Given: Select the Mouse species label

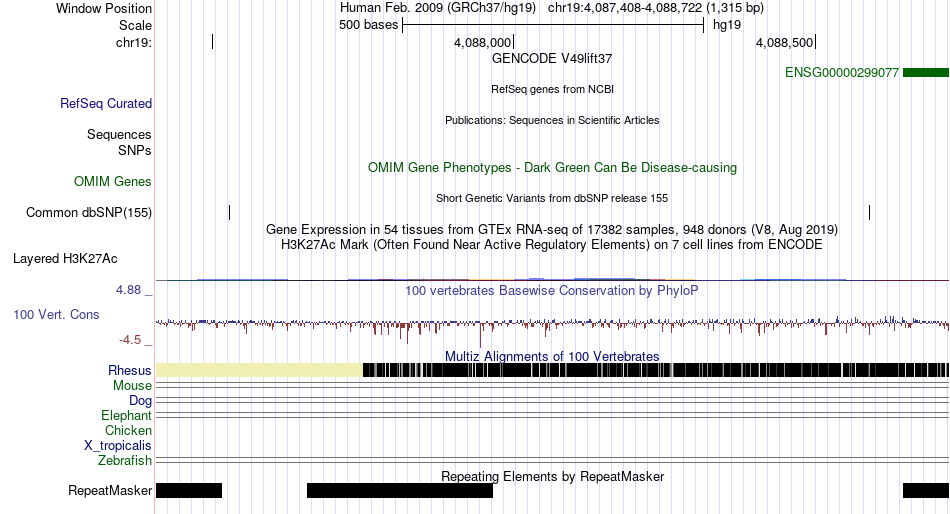Looking at the screenshot, I should pyautogui.click(x=132, y=386).
